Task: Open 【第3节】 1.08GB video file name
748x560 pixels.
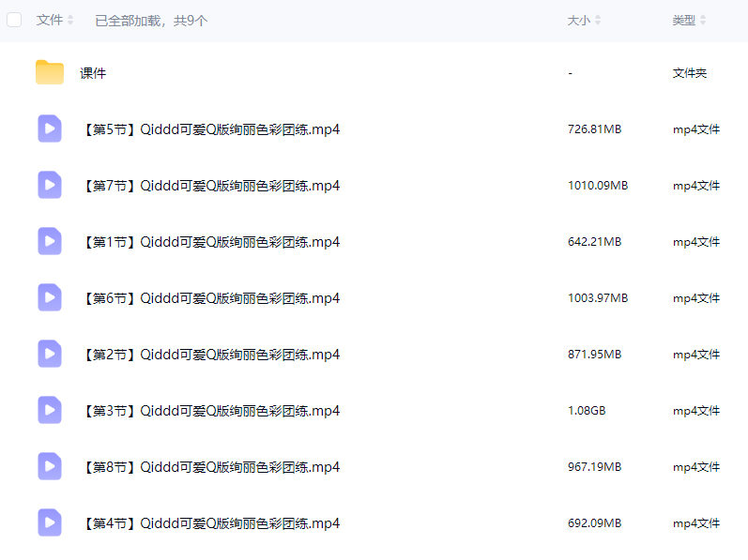Action: coord(211,411)
